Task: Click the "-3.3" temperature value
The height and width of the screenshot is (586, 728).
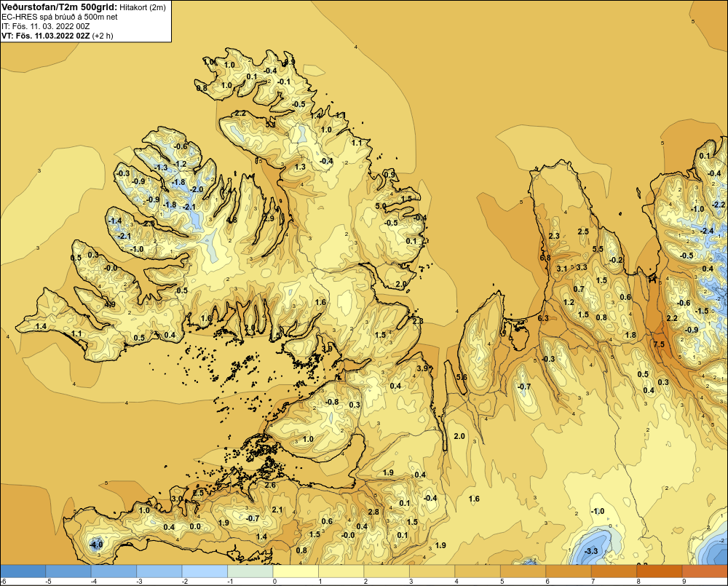Action: [591, 551]
